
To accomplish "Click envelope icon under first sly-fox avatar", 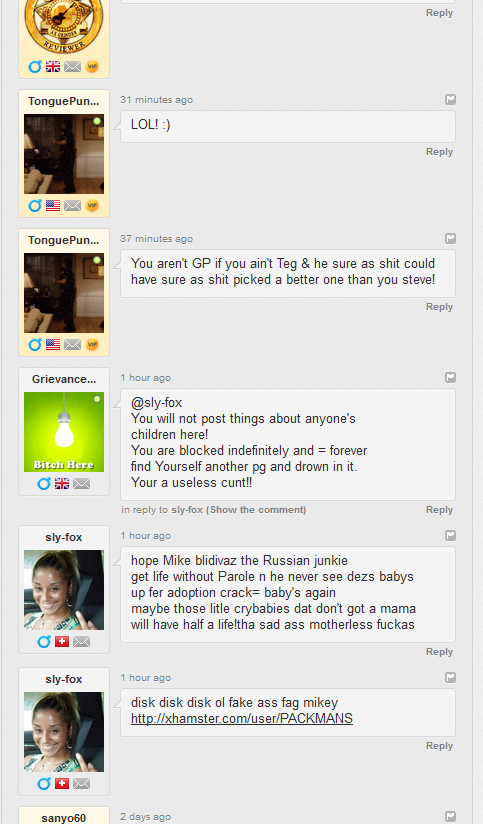I will pyautogui.click(x=81, y=642).
